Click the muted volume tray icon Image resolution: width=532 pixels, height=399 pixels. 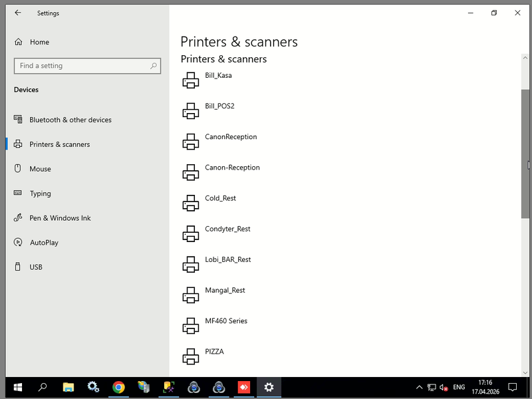[x=444, y=387]
